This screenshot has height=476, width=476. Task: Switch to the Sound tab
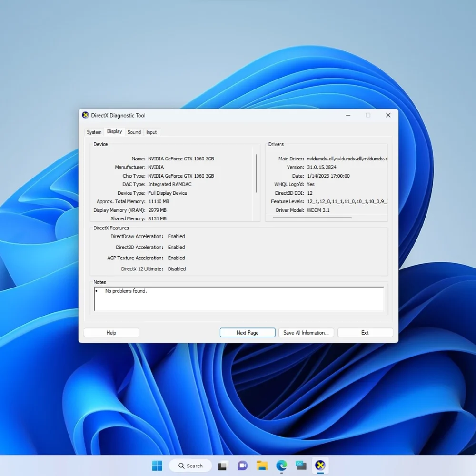click(134, 132)
